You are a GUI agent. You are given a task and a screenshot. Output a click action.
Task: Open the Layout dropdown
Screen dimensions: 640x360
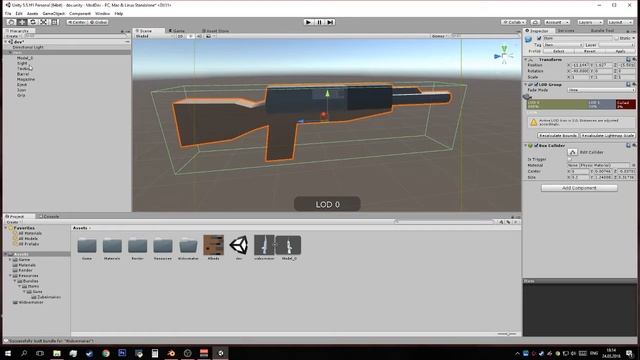tap(619, 22)
